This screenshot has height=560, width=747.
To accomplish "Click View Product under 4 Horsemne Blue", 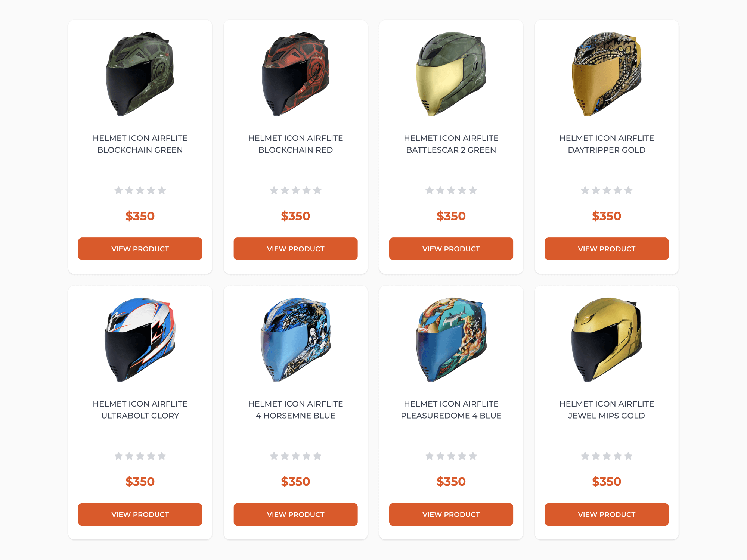I will (295, 514).
